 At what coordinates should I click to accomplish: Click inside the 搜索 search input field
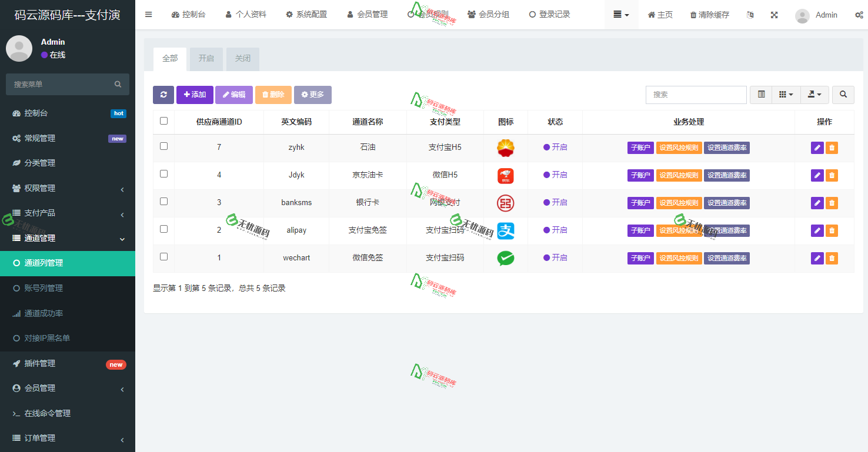point(696,95)
